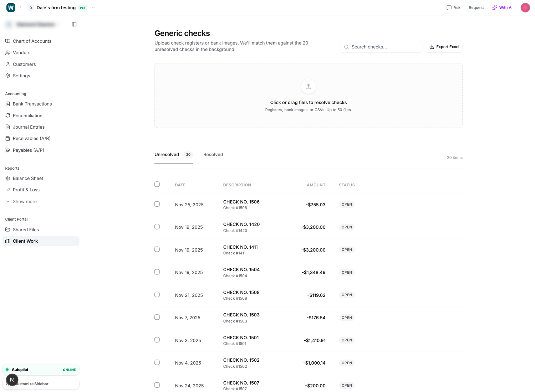Viewport: 535px width, 392px height.
Task: Switch to the Resolved tab
Action: (x=213, y=154)
